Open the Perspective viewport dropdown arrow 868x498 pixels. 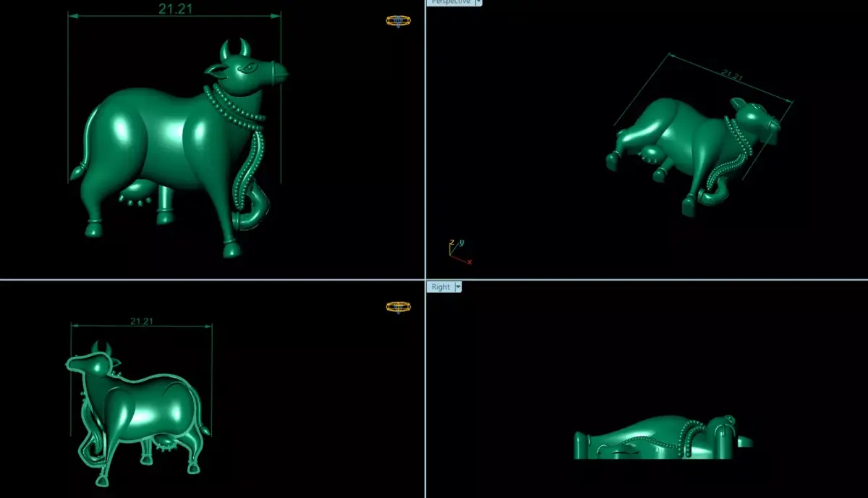coord(480,2)
